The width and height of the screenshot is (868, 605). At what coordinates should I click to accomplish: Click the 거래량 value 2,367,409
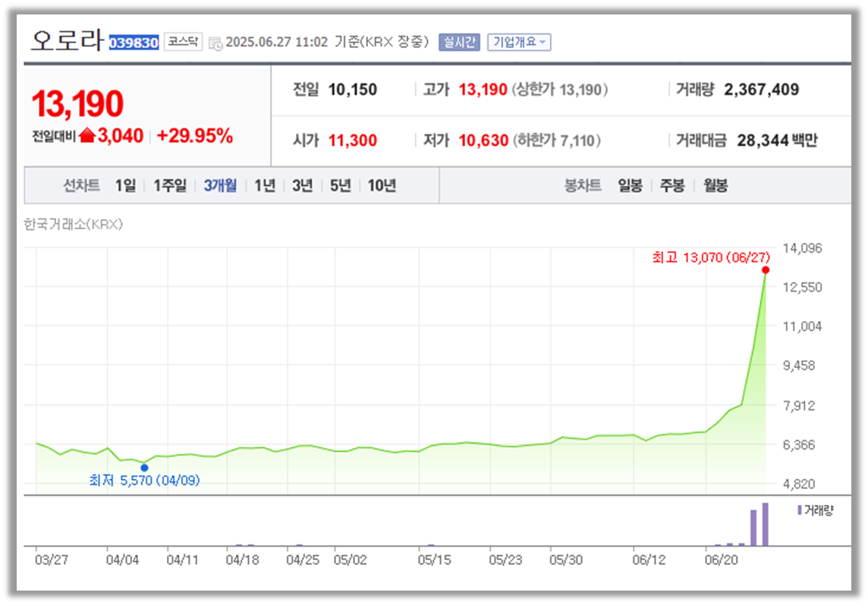coord(761,90)
